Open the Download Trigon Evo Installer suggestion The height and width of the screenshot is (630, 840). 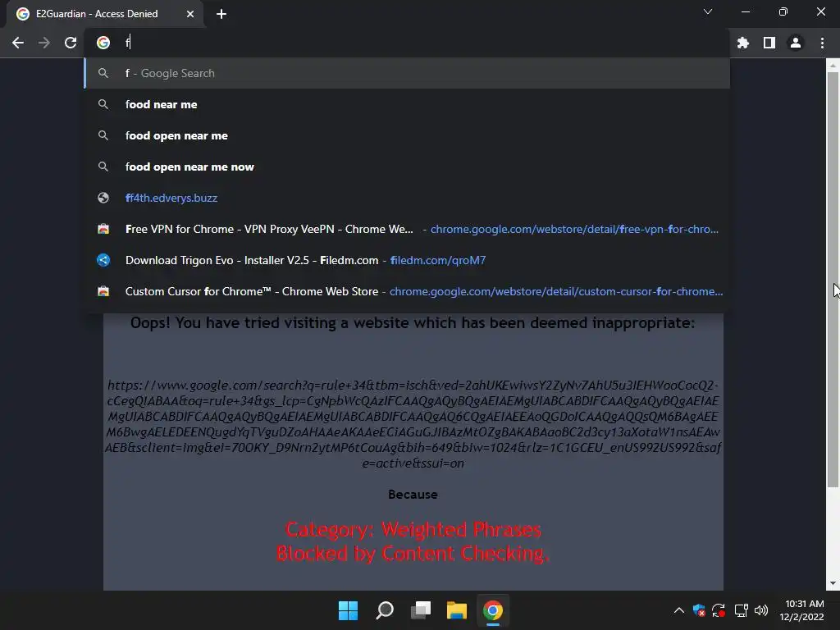click(407, 260)
